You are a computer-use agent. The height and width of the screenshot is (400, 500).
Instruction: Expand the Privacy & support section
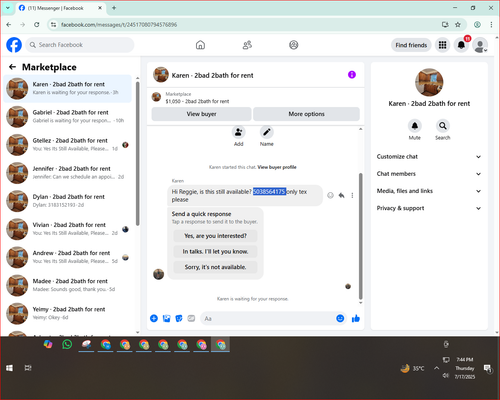click(429, 208)
